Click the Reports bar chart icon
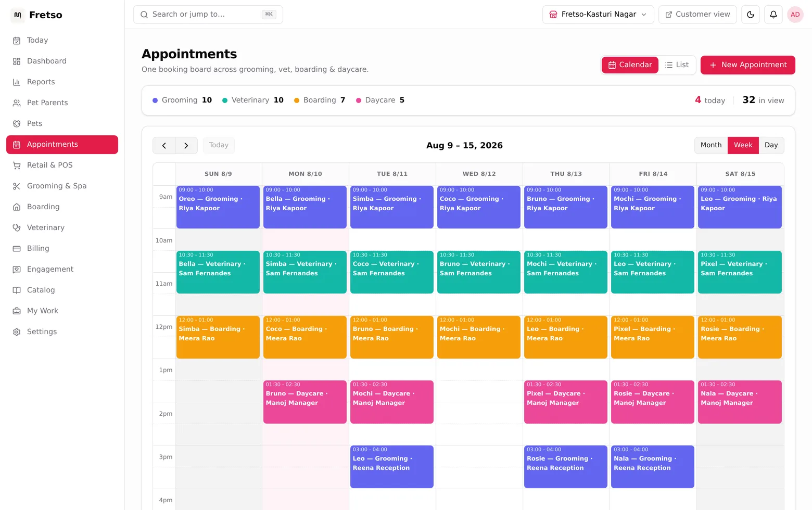 [17, 82]
